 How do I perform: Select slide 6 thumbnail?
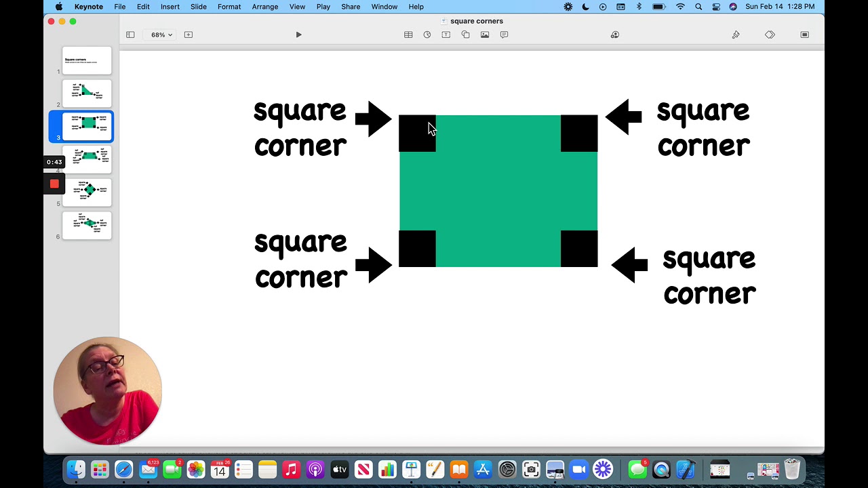coord(87,225)
